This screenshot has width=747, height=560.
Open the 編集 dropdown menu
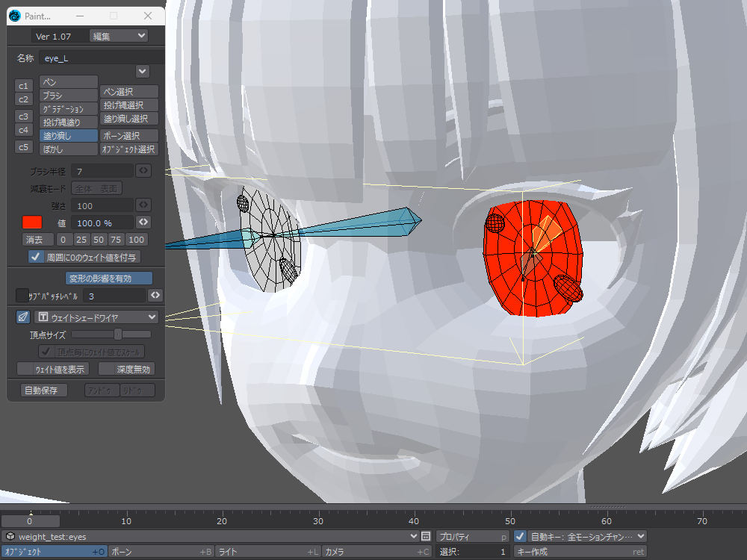[119, 36]
